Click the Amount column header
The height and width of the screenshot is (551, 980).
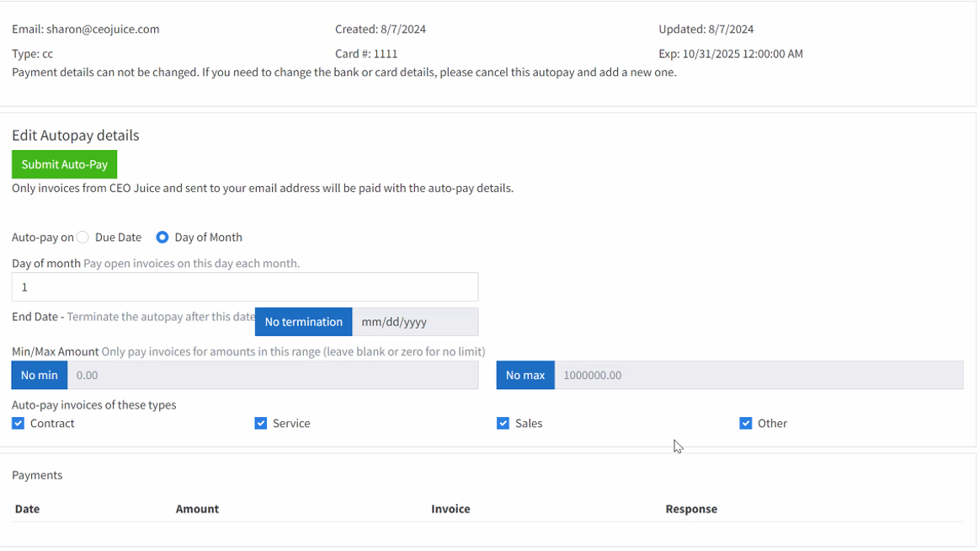(x=197, y=509)
